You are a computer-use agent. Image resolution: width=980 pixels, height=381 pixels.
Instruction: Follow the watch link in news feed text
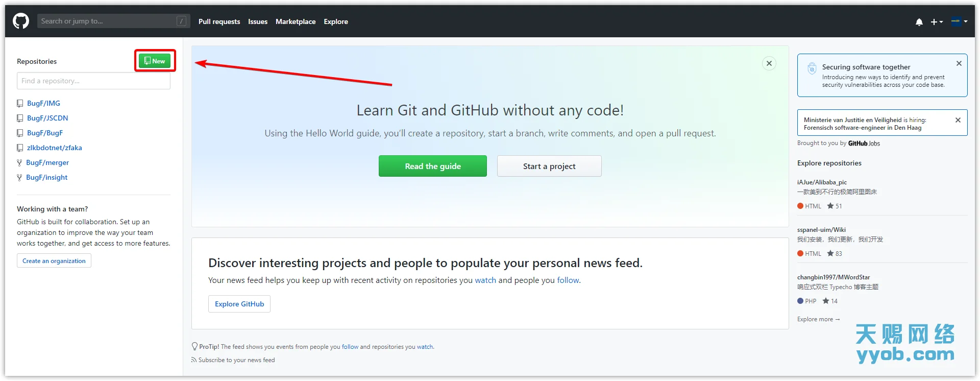485,280
